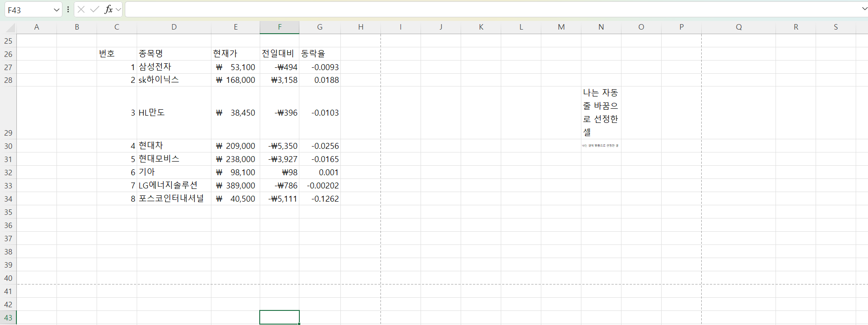Click the ₩ 389,000 price cell
Image resolution: width=868 pixels, height=325 pixels.
click(x=236, y=185)
